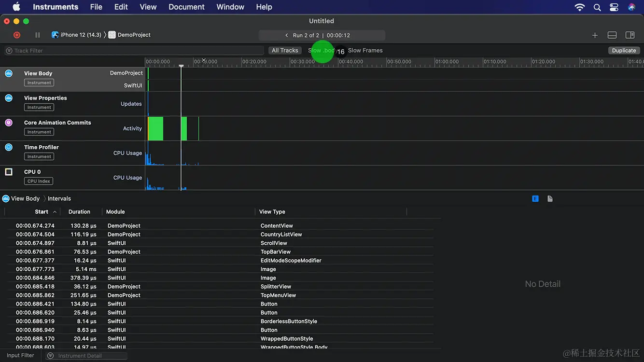Click the playhead marker on the timeline ruler
Image resolution: width=644 pixels, height=362 pixels.
coord(181,66)
